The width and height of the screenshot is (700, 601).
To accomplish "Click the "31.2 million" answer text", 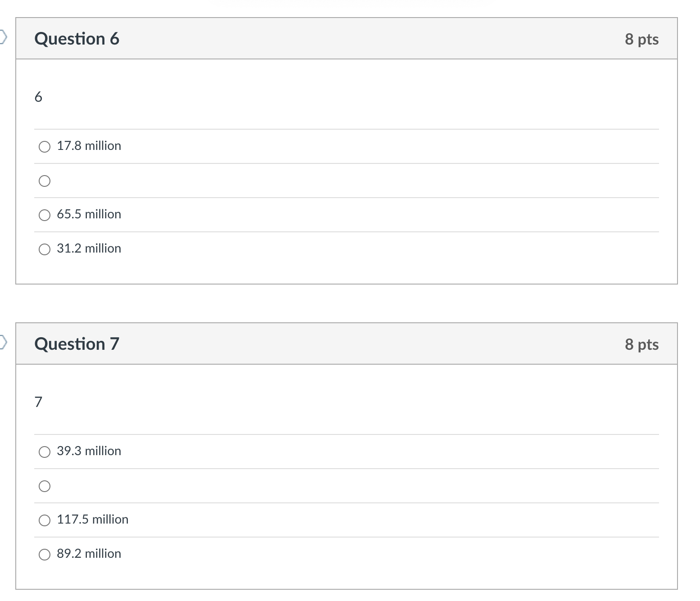I will pos(89,249).
